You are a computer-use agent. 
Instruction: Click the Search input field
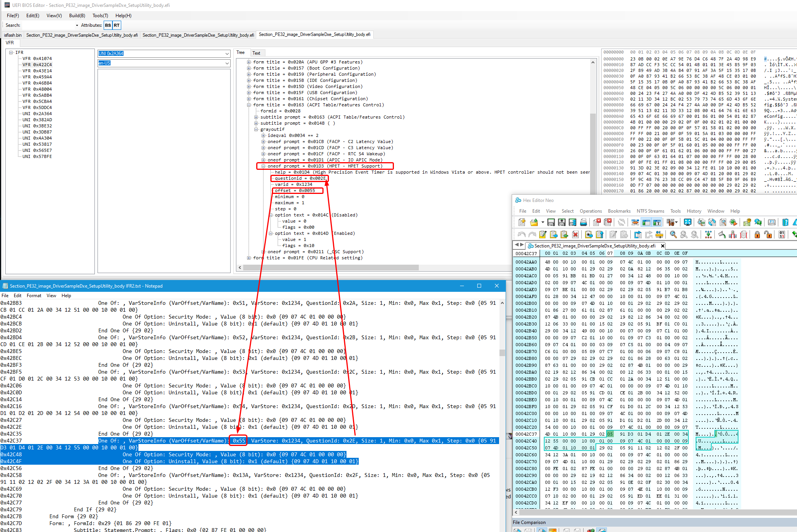pos(48,25)
